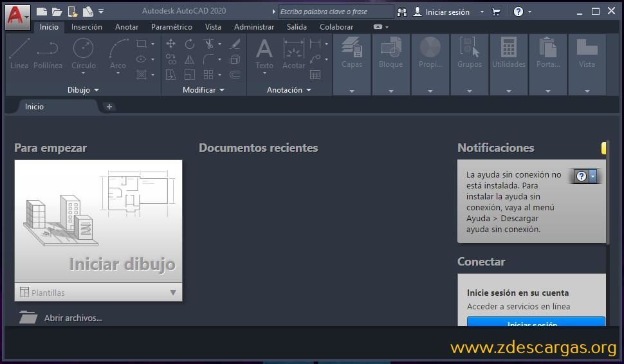Click the New file icon in quick access toolbar

point(41,12)
